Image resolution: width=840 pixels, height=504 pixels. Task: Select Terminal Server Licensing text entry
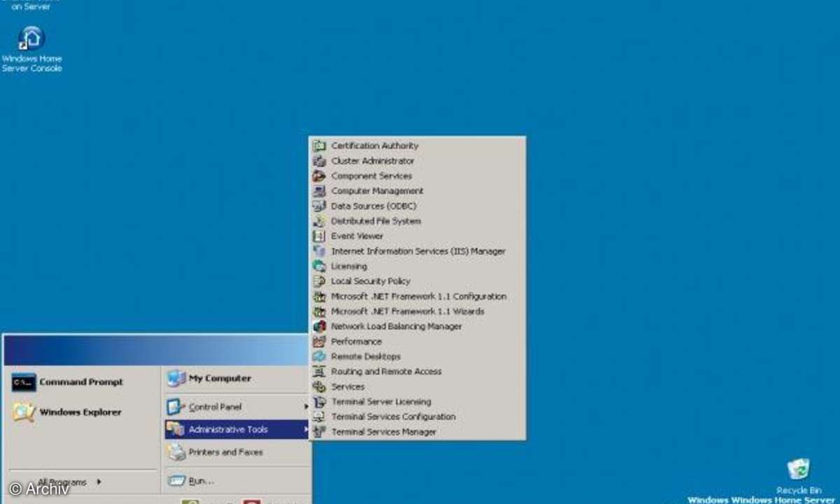[381, 402]
